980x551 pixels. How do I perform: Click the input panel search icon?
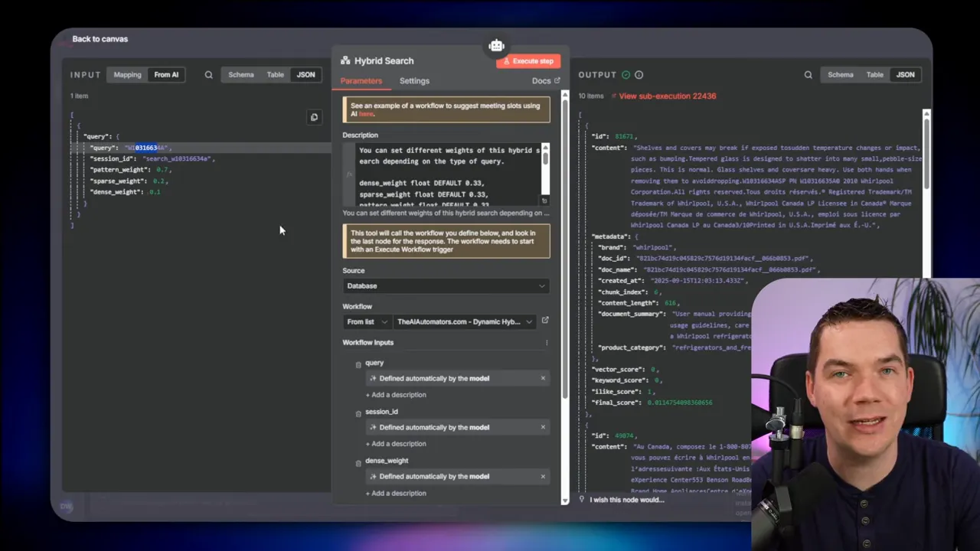pos(208,75)
